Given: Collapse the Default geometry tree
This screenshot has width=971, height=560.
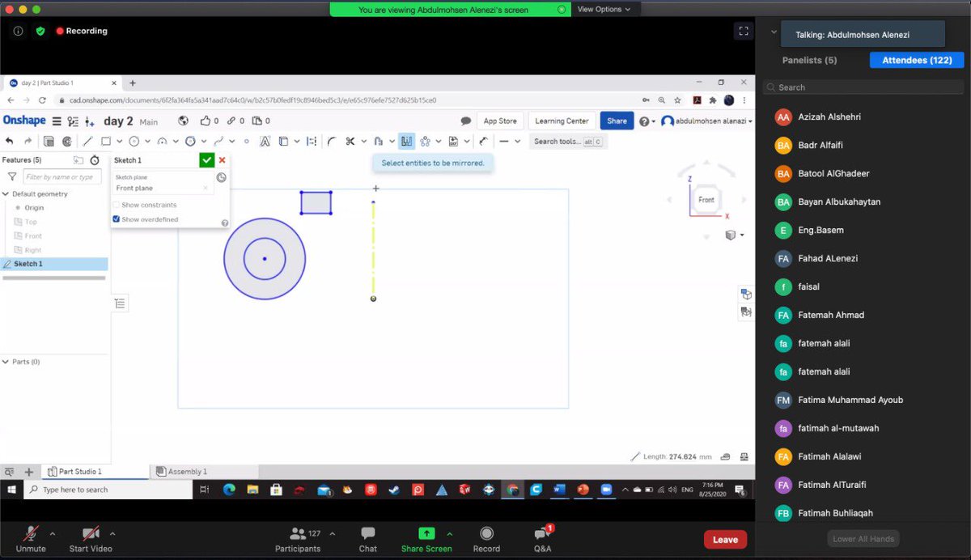Looking at the screenshot, I should tap(6, 194).
